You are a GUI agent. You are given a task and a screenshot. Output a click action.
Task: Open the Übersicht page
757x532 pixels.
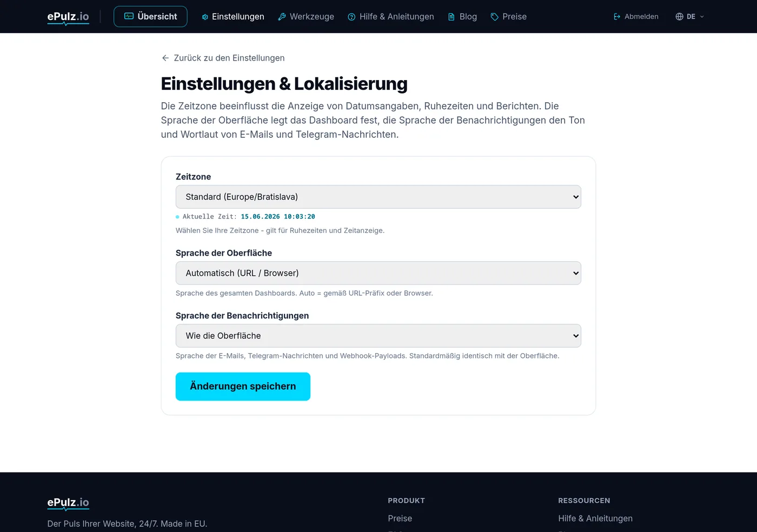[150, 16]
